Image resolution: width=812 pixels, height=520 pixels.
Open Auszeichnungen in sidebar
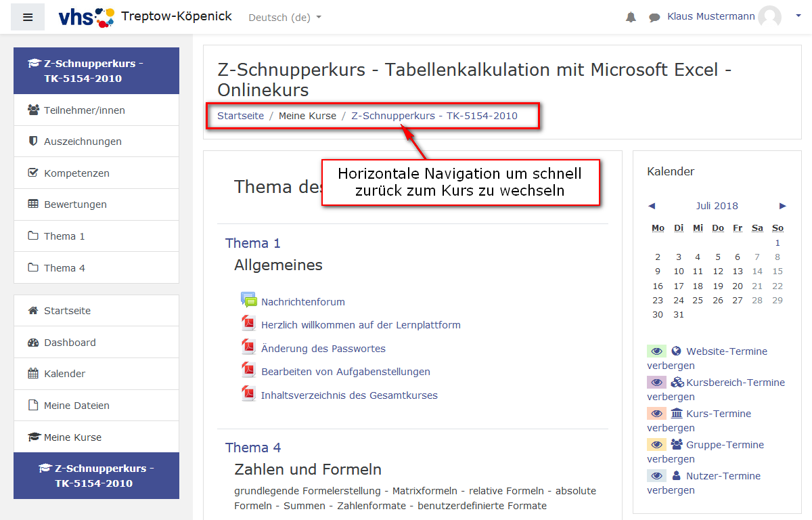pos(96,142)
